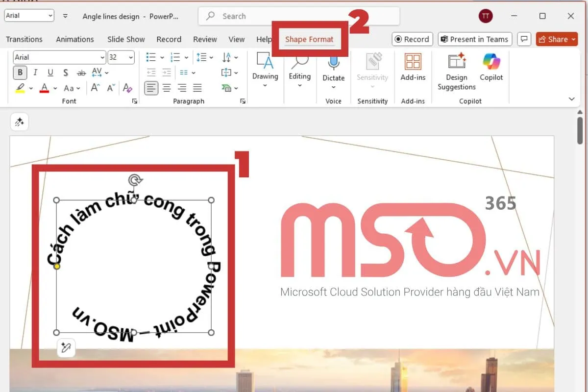Click the Dictate microphone icon
Viewport: 588px width, 392px height.
tap(333, 63)
